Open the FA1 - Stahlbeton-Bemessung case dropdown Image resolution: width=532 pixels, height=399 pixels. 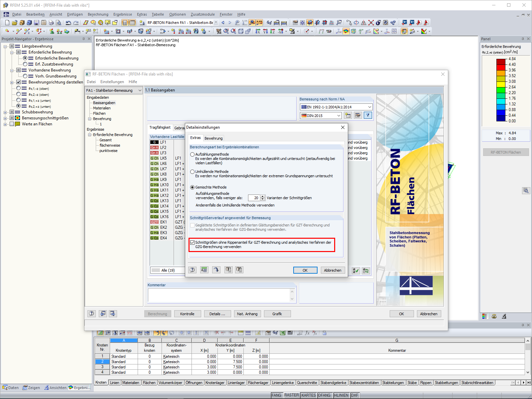point(114,90)
